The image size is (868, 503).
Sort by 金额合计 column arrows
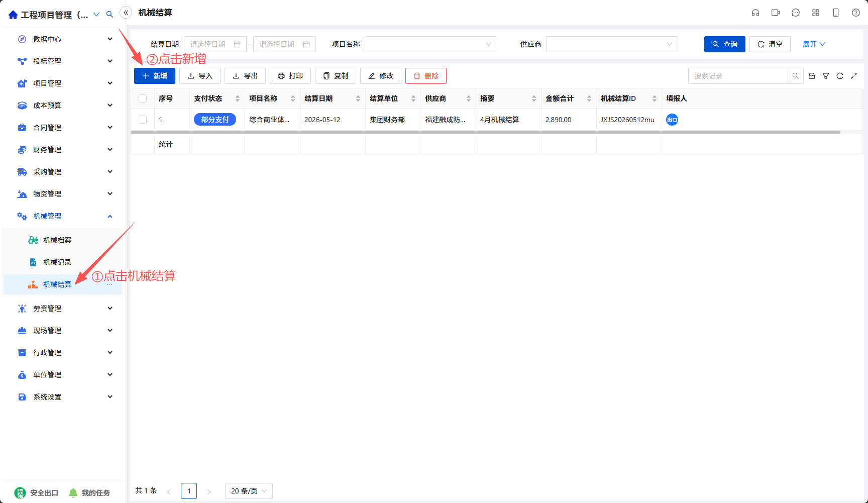click(589, 98)
